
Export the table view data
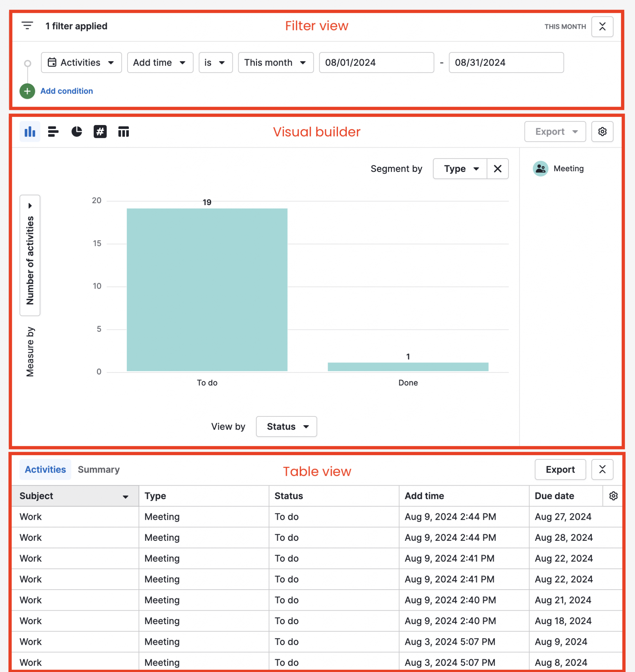click(560, 470)
